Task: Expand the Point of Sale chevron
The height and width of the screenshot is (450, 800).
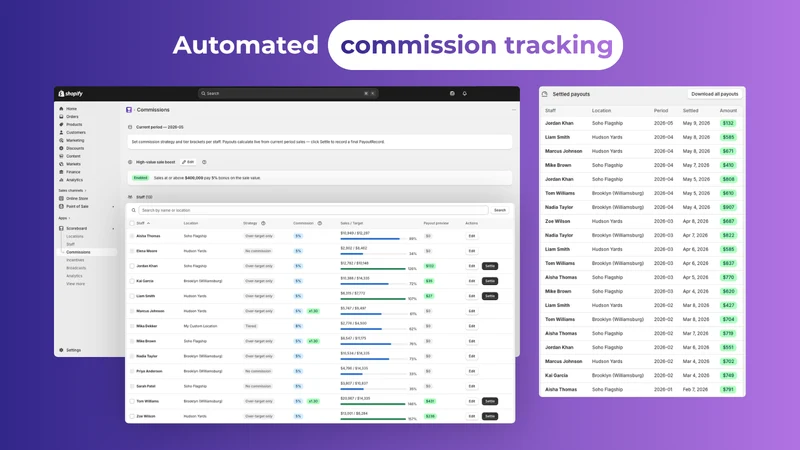Action: click(113, 207)
